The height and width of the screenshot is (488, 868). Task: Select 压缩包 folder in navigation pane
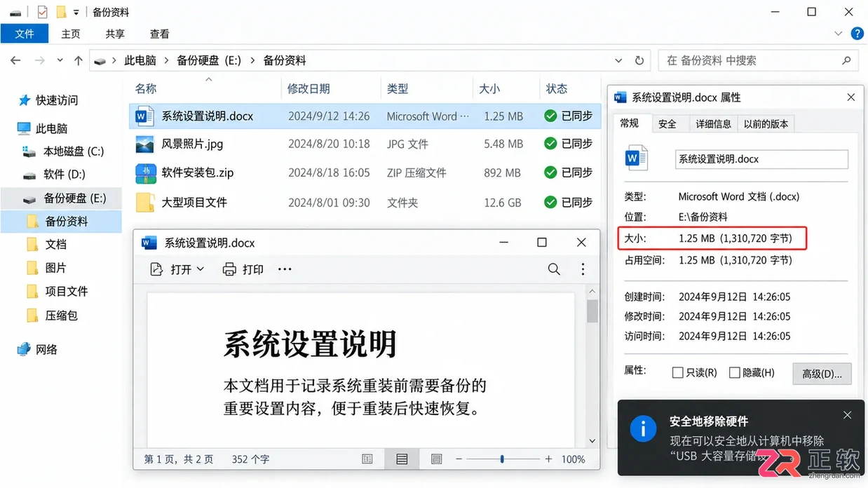[x=61, y=316]
